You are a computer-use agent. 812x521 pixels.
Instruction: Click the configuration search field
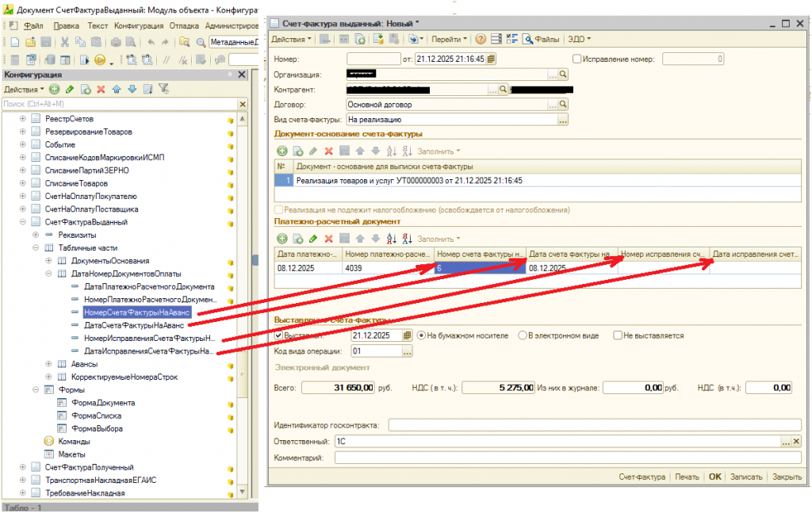120,104
